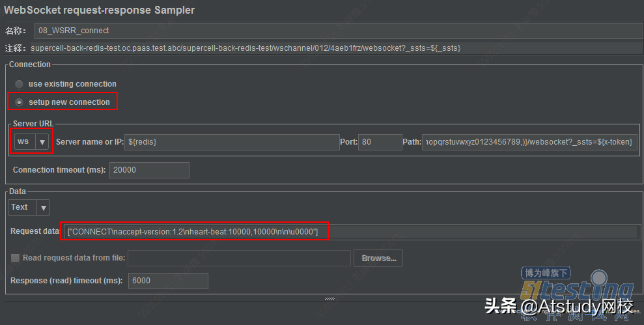Click the Browse... button

pos(379,258)
